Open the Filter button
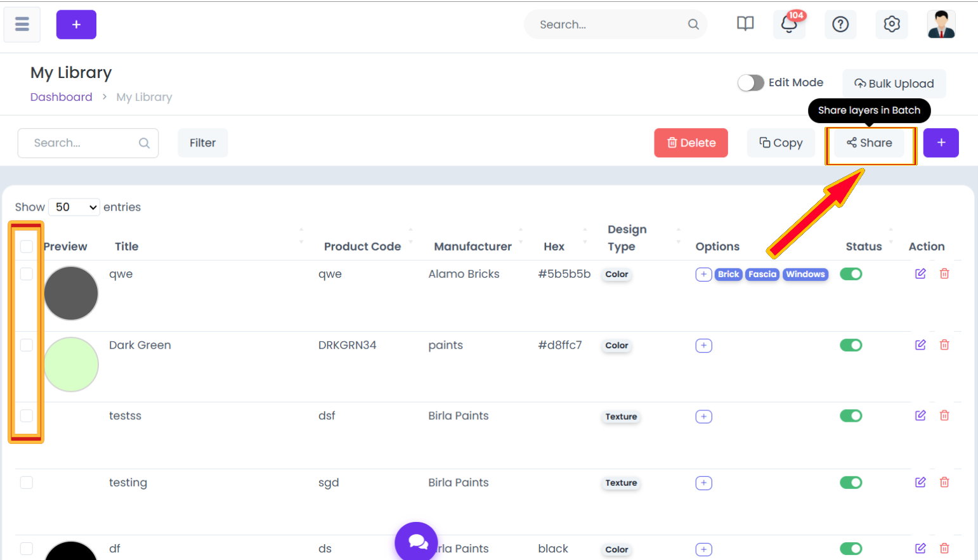Image resolution: width=978 pixels, height=560 pixels. (202, 143)
